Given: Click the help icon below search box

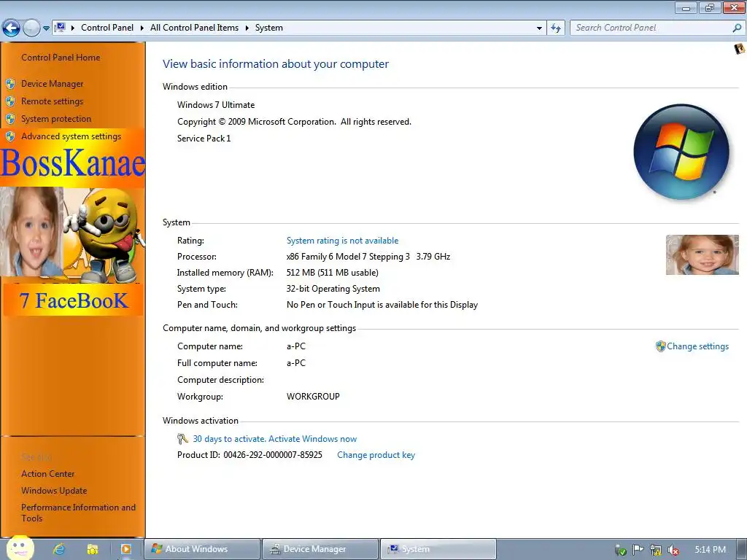Looking at the screenshot, I should 740,49.
